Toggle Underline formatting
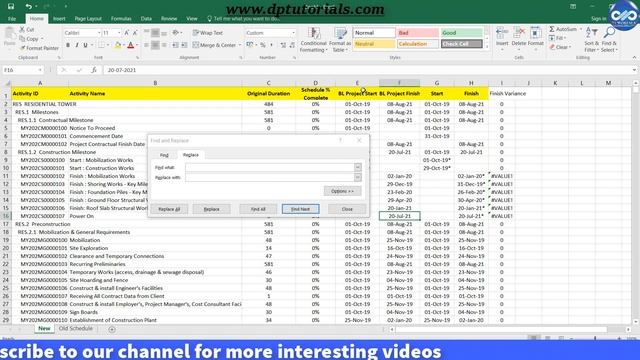Image resolution: width=640 pixels, height=360 pixels. (x=86, y=45)
